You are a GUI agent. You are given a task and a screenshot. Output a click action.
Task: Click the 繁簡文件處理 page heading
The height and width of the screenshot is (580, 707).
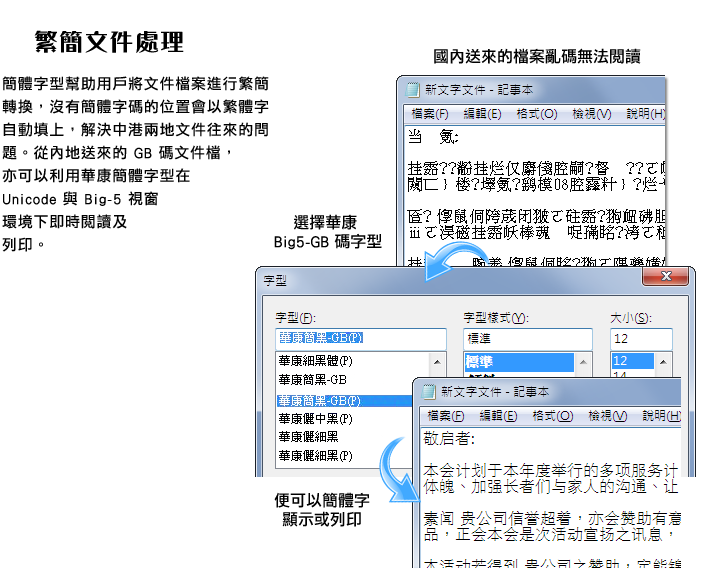110,42
